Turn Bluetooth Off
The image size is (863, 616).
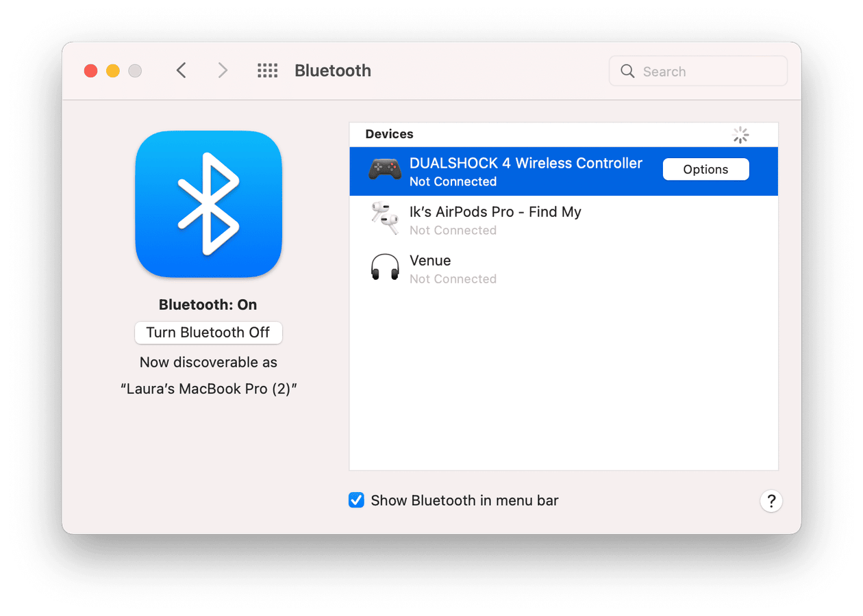click(208, 333)
